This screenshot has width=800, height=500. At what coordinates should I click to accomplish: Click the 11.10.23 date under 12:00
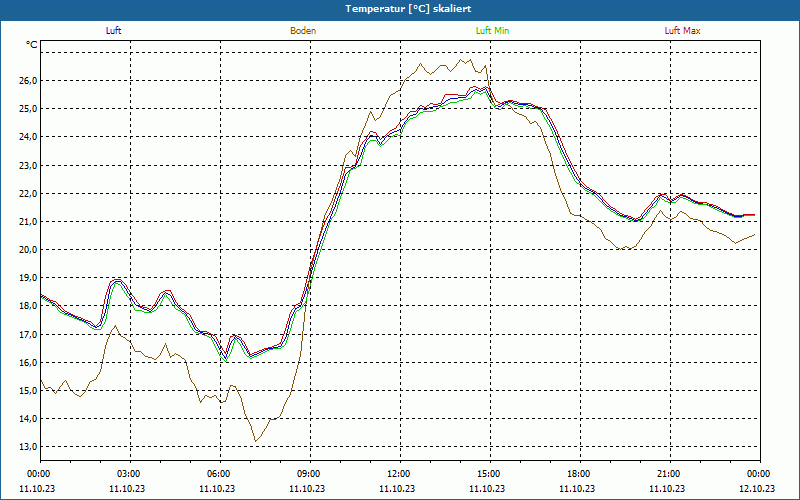397,488
